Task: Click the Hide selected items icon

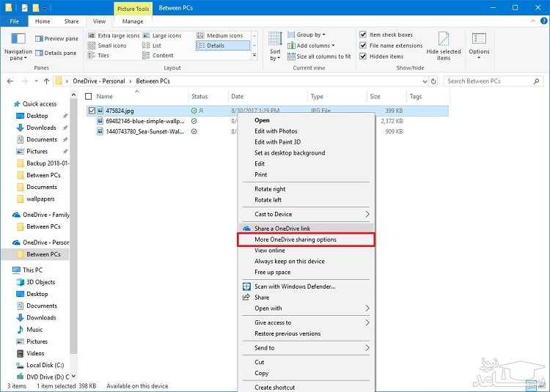Action: click(x=444, y=41)
